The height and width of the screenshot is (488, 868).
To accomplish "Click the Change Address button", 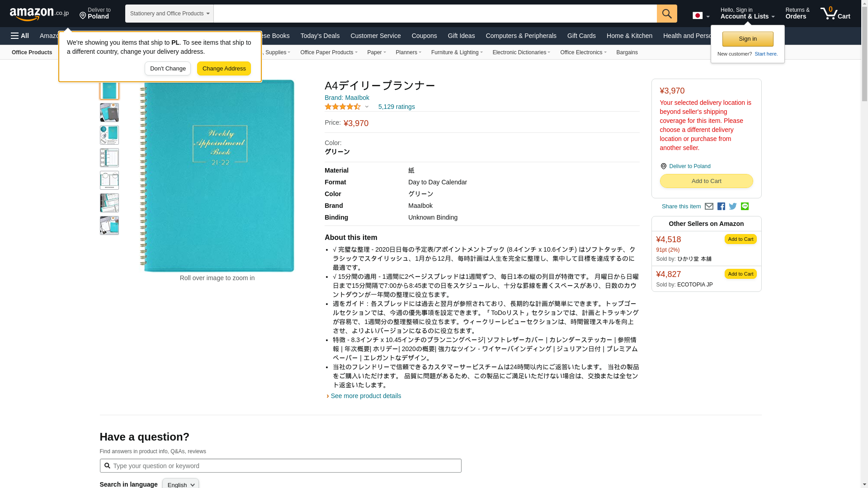I will click(224, 69).
